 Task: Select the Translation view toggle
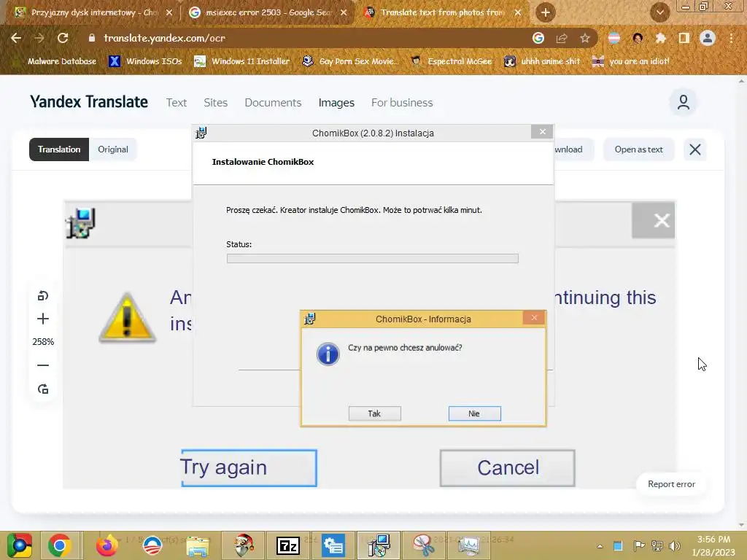[59, 149]
